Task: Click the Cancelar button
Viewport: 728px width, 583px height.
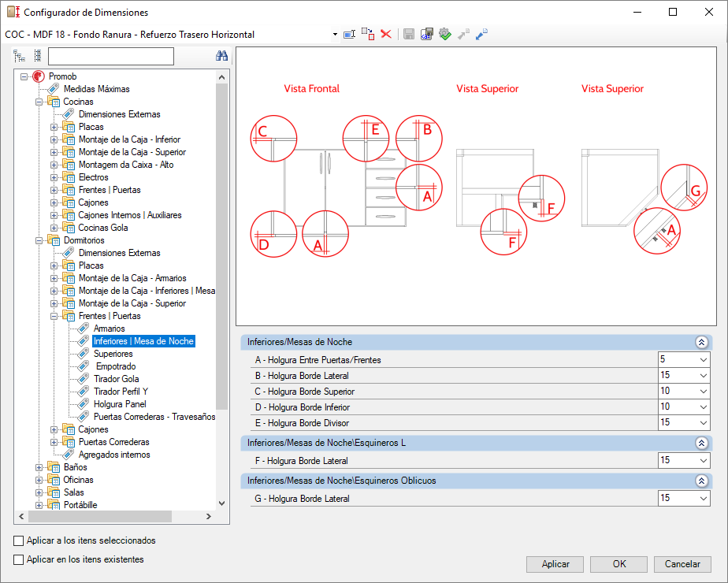Action: (x=682, y=564)
